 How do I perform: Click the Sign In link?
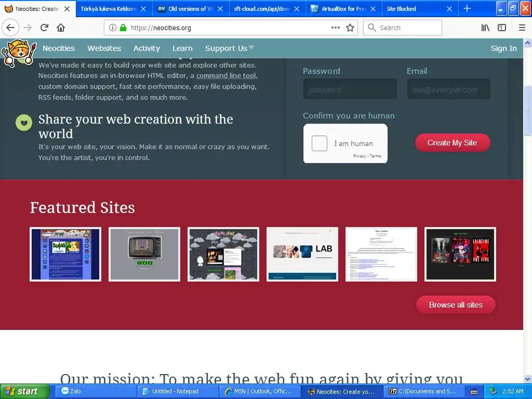click(x=503, y=48)
